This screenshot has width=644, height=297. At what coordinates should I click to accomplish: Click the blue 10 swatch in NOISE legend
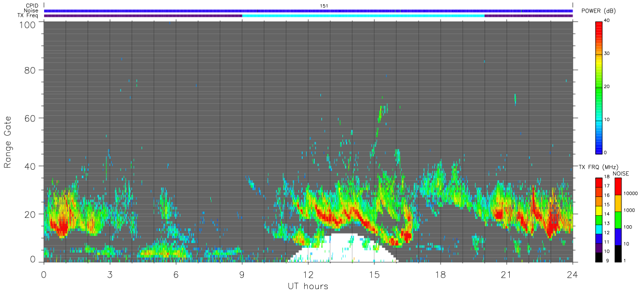pyautogui.click(x=617, y=237)
